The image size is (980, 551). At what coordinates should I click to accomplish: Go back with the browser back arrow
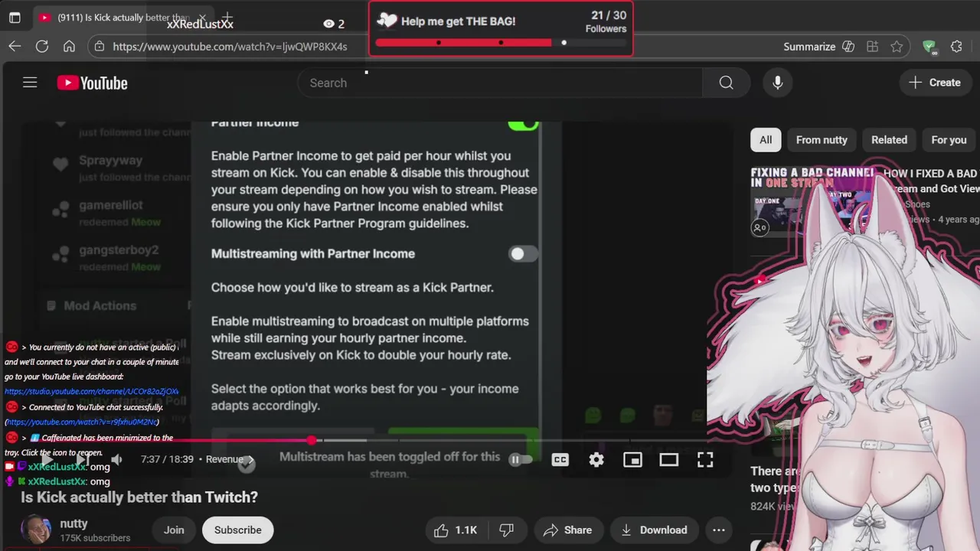point(15,47)
